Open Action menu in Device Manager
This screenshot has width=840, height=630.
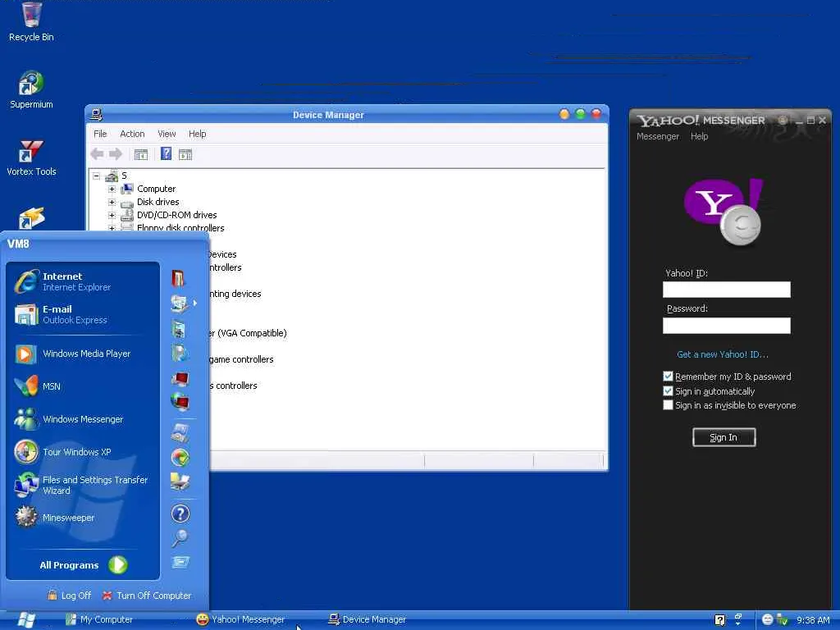pyautogui.click(x=132, y=134)
